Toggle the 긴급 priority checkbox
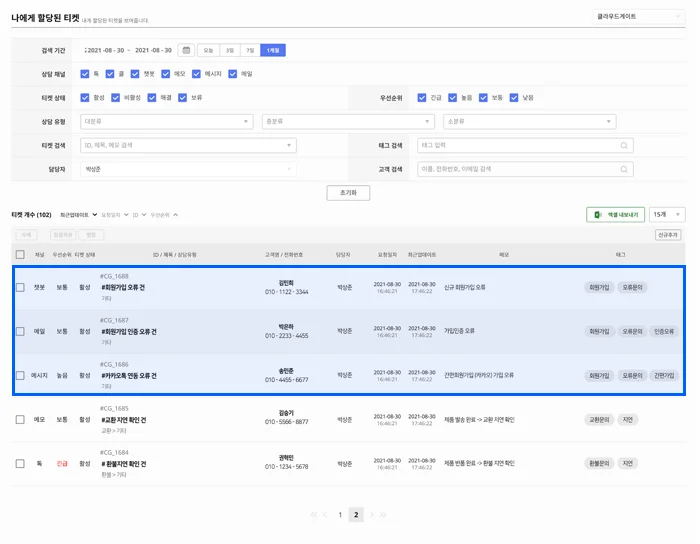Image resolution: width=700 pixels, height=544 pixels. pyautogui.click(x=422, y=98)
